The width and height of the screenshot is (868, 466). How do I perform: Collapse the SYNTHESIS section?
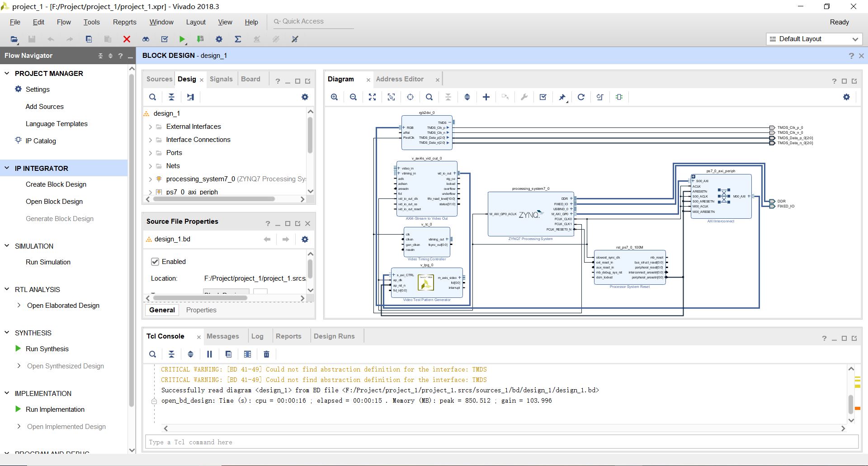point(7,333)
